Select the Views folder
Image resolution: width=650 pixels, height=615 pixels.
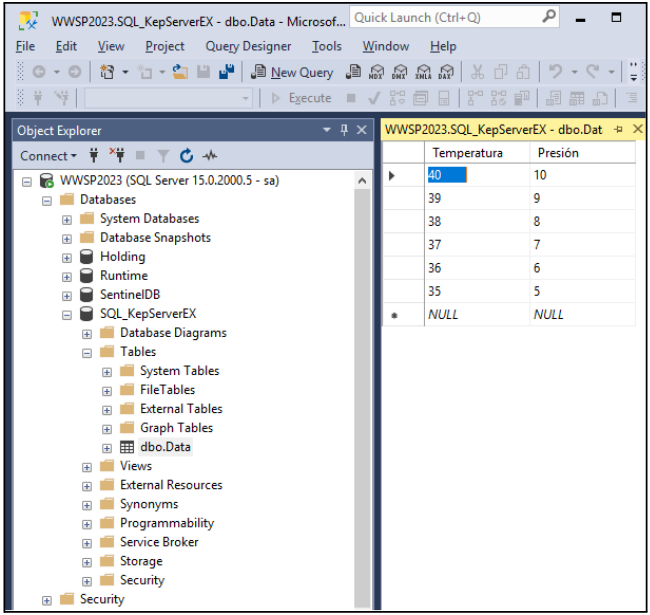(x=136, y=466)
